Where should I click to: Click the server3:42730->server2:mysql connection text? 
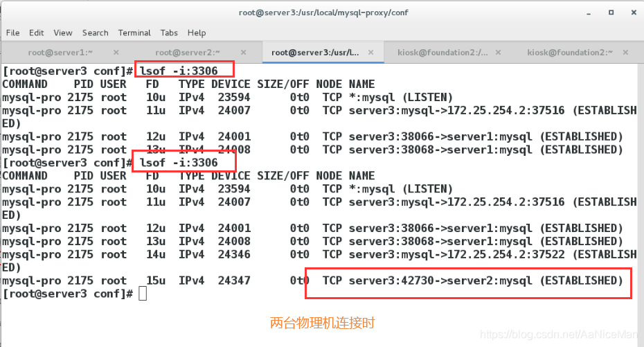(440, 281)
